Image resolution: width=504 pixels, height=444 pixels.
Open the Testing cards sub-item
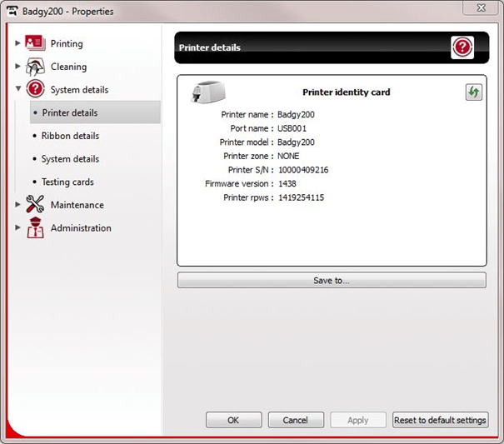point(67,182)
